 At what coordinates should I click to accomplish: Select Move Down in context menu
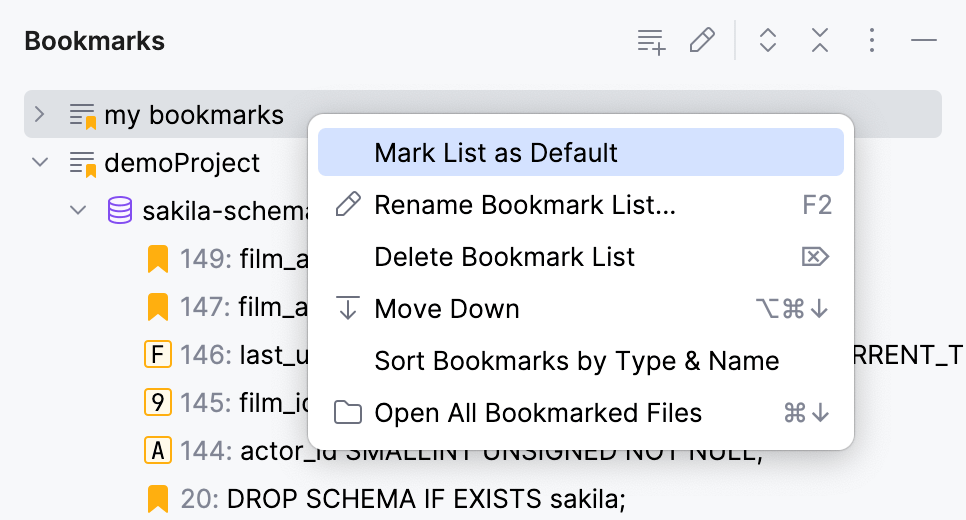coord(446,309)
